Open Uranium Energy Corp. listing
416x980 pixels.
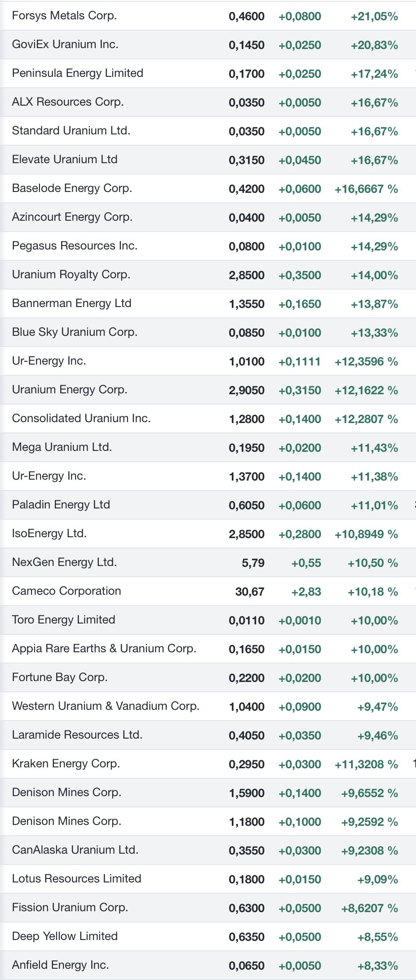pyautogui.click(x=70, y=390)
